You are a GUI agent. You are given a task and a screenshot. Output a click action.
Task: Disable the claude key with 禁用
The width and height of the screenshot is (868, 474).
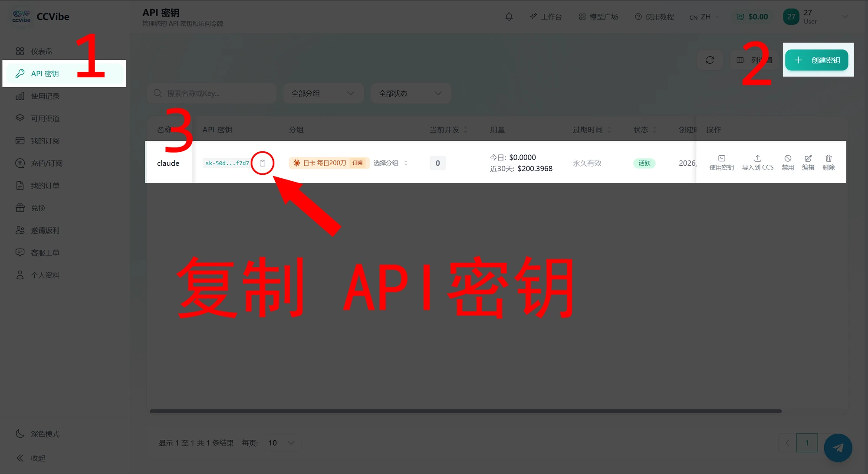[x=788, y=163]
